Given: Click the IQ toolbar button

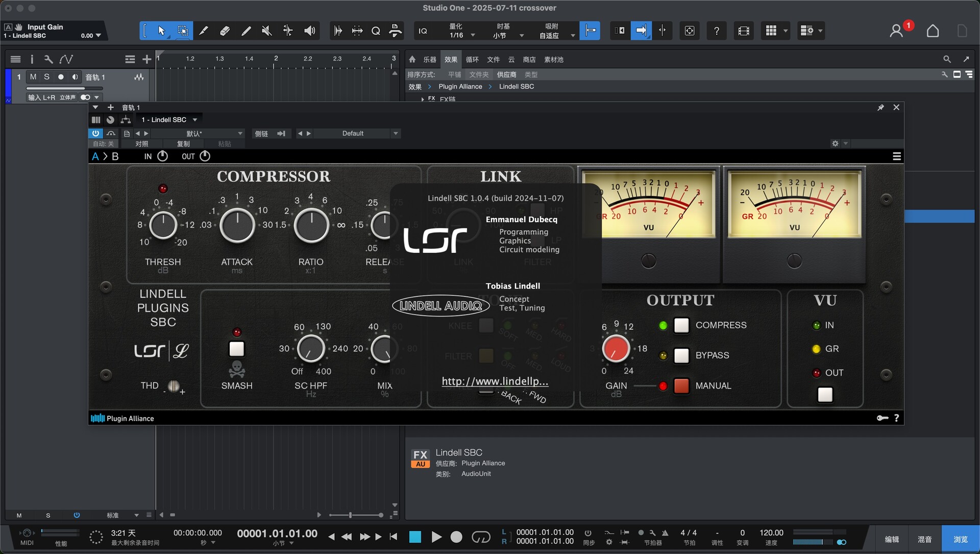Looking at the screenshot, I should coord(423,31).
